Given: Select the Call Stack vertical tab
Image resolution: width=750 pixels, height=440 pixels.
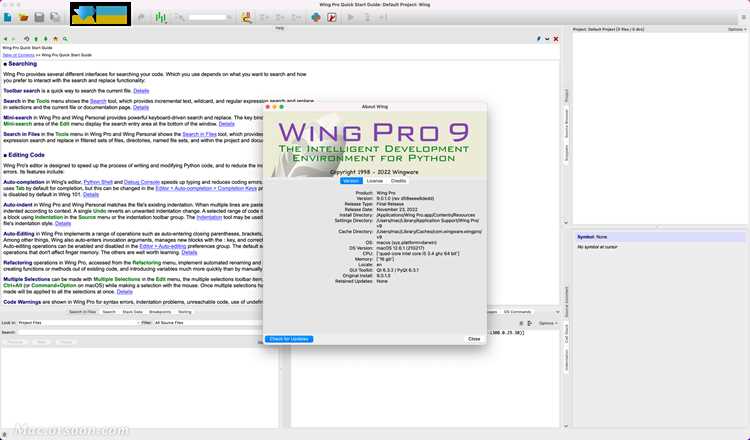Looking at the screenshot, I should pos(566,333).
